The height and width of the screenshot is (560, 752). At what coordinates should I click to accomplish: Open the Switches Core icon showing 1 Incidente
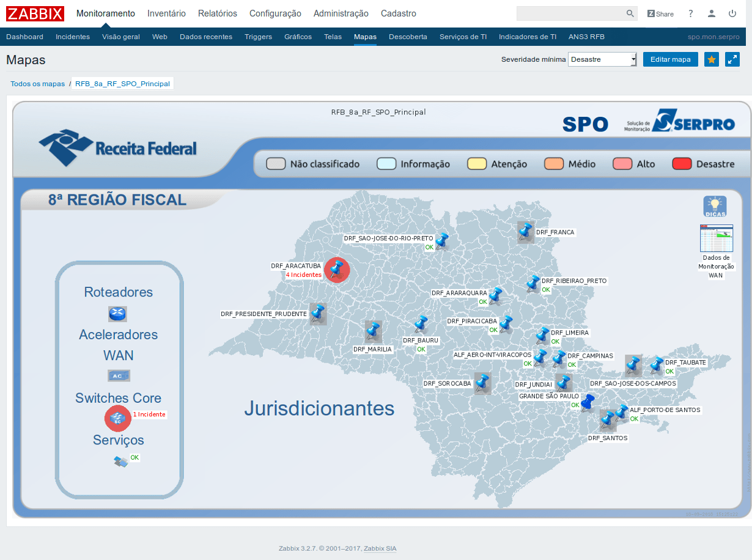click(117, 418)
